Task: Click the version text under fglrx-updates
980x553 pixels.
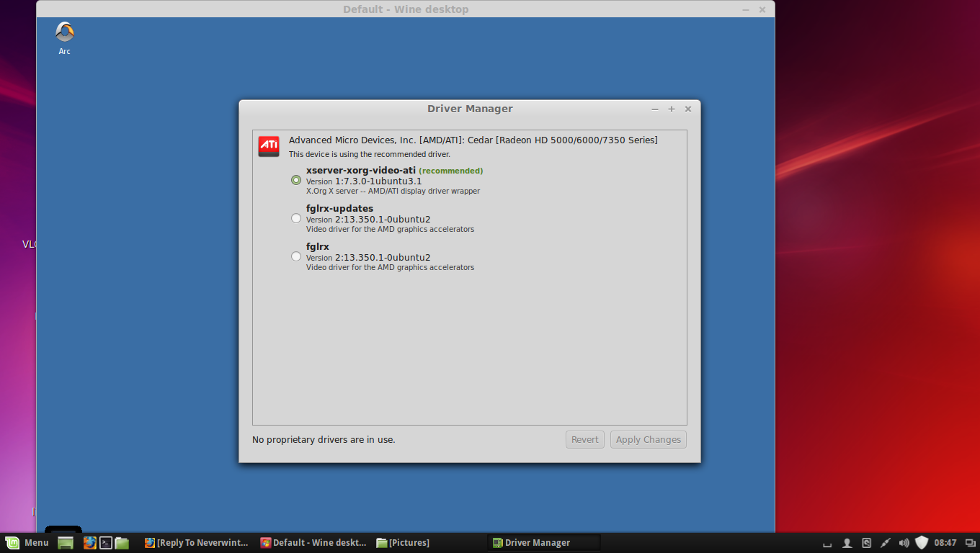Action: click(368, 220)
